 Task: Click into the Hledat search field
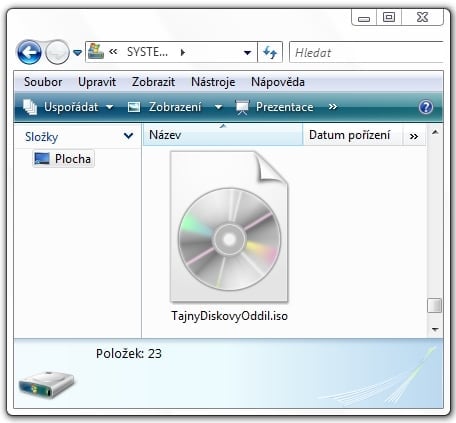[366, 52]
